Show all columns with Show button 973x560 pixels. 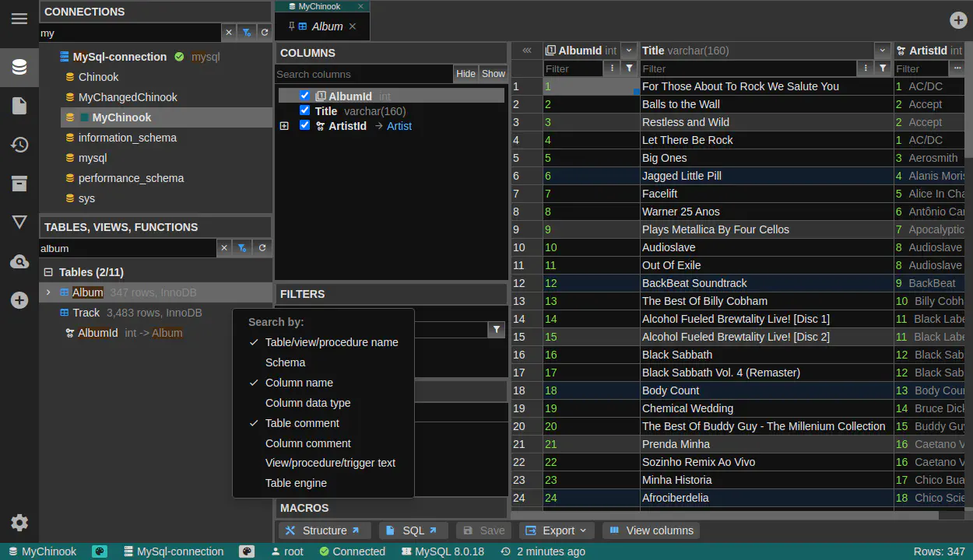coord(494,74)
